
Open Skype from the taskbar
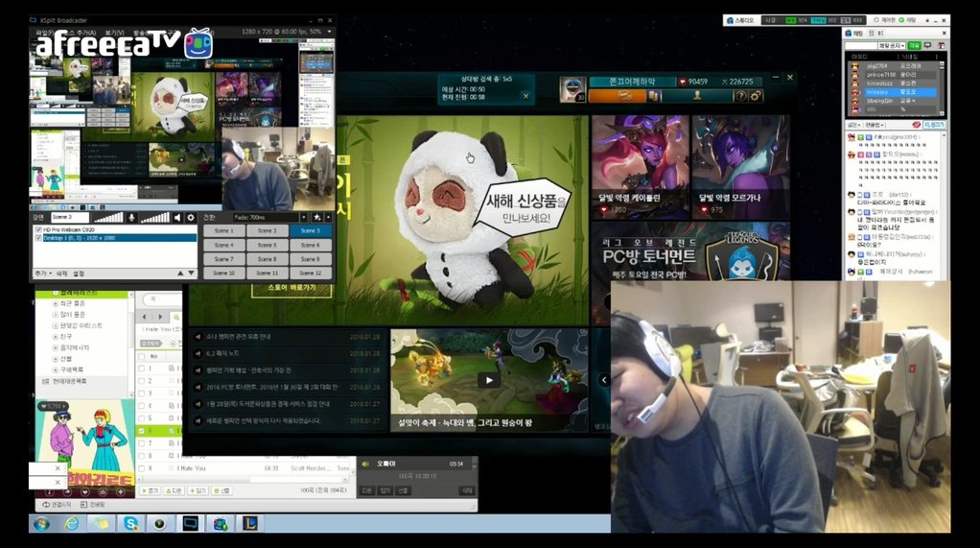(130, 524)
